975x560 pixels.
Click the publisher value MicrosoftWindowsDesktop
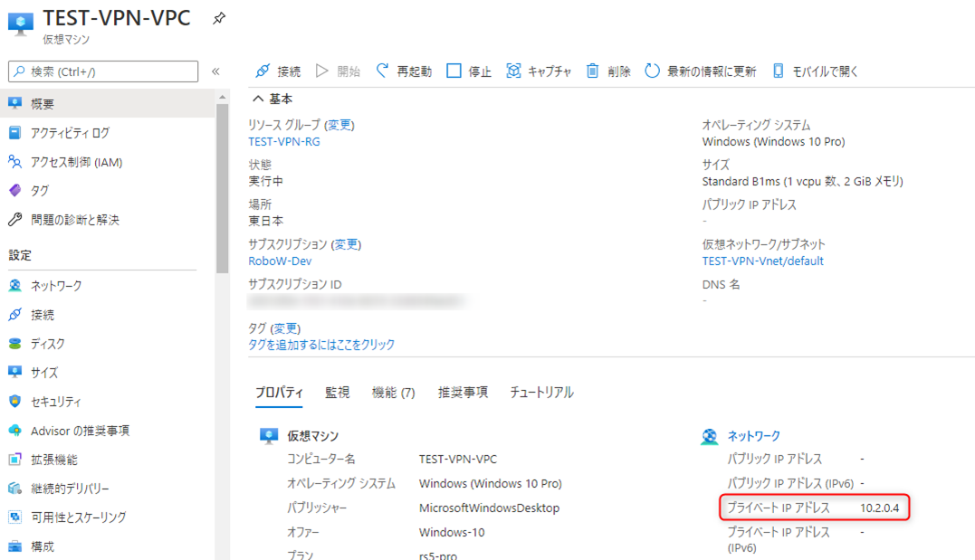pos(490,508)
